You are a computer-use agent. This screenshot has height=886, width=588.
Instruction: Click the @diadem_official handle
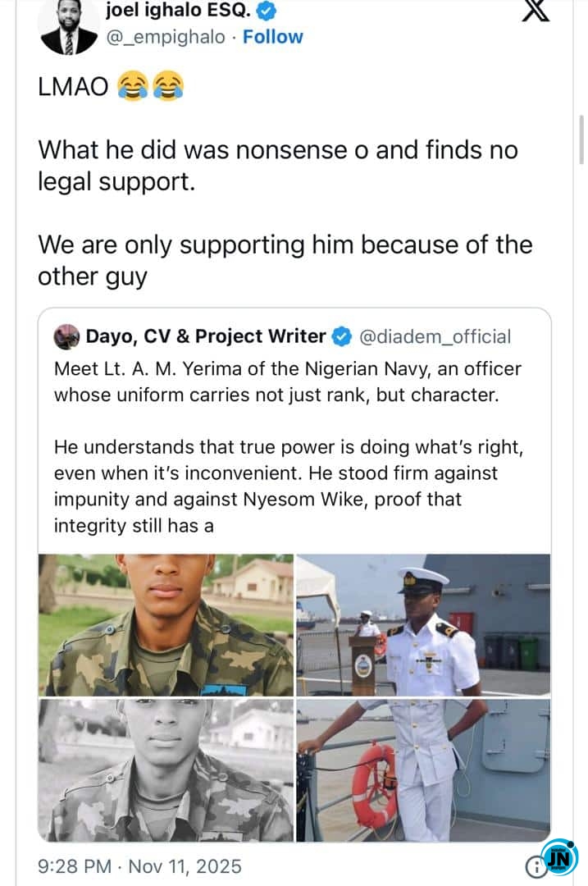435,336
